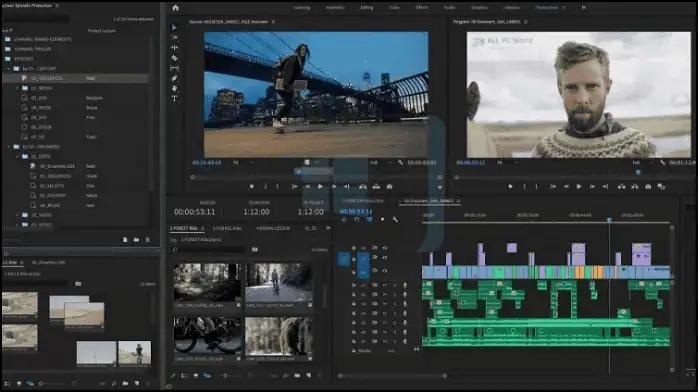Viewport: 698px width, 392px height.
Task: Mute the first audio track
Action: 385,285
